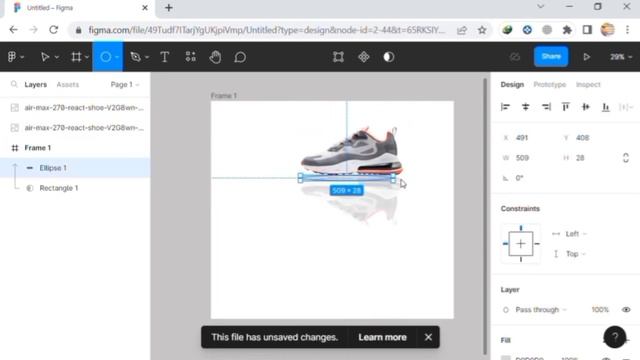Screen dimensions: 640x360
Task: Click the shoe image on canvas
Action: [x=352, y=150]
